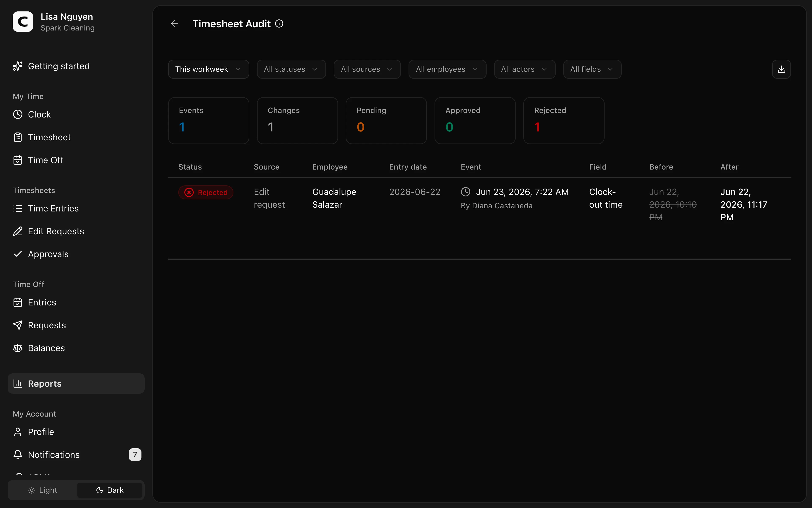Image resolution: width=812 pixels, height=508 pixels.
Task: Switch to Light theme
Action: 43,490
